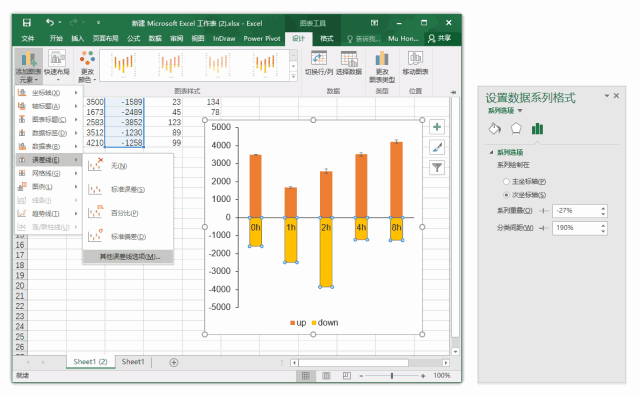This screenshot has width=640, height=397.
Task: Open the 格式 (Format) chart tools tab
Action: click(327, 38)
